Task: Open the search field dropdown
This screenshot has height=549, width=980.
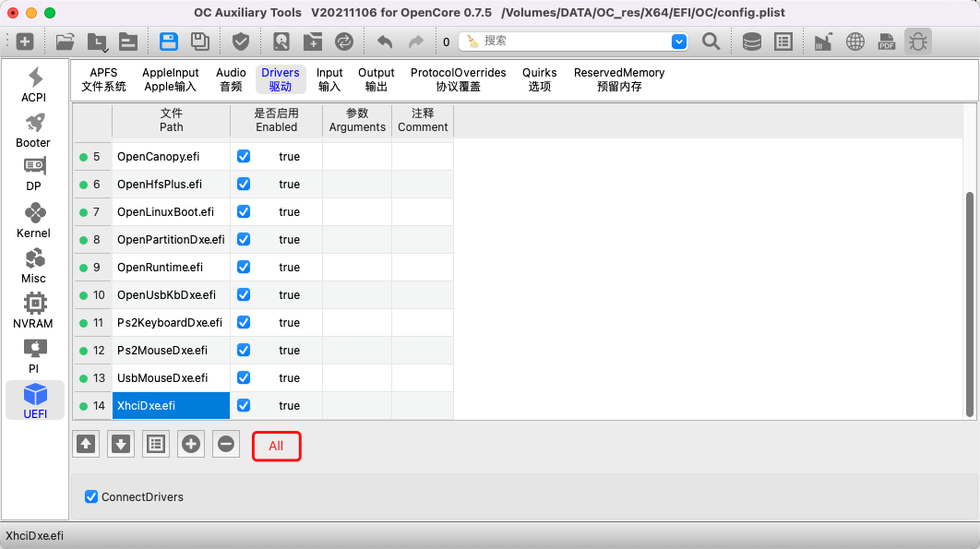Action: pyautogui.click(x=680, y=42)
